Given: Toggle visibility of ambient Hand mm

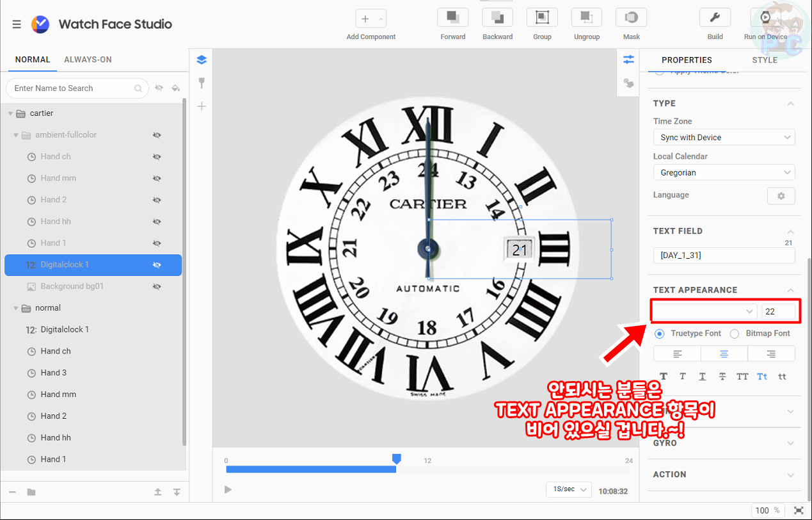Looking at the screenshot, I should pyautogui.click(x=157, y=179).
